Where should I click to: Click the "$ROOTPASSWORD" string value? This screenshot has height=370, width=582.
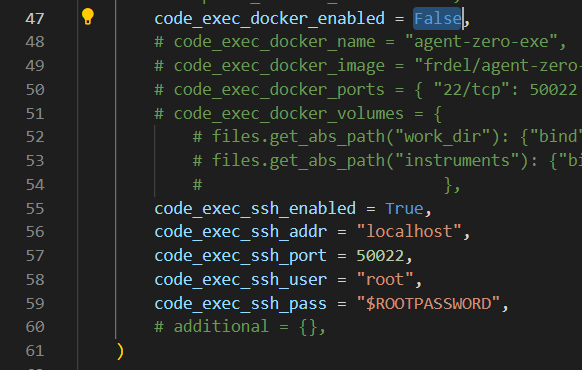tap(428, 304)
